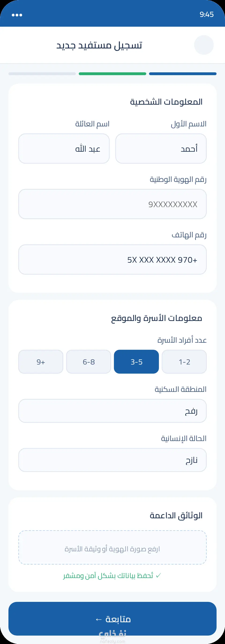Choose the 9+ family size option

tap(41, 362)
